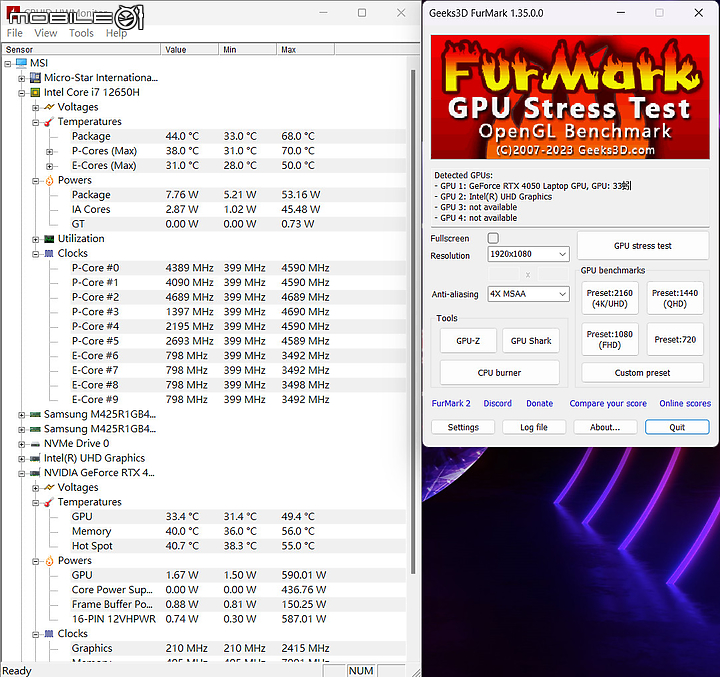Click second Samsung M425R1GB4 memory module icon
This screenshot has width=720, height=677.
click(35, 429)
